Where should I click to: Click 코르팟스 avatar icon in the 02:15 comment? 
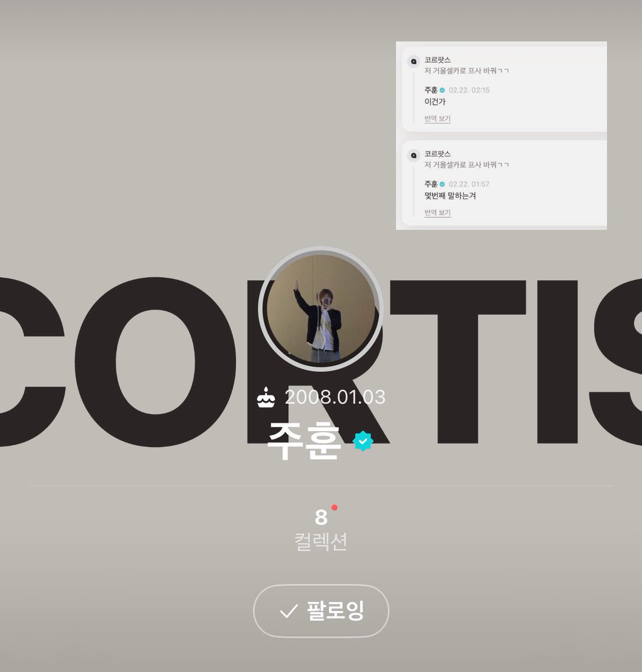413,62
